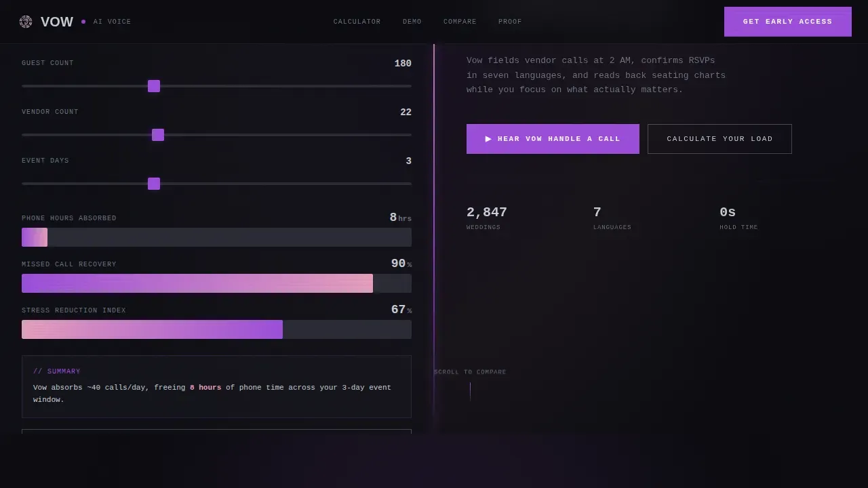
Task: Open the Demo nav link
Action: coord(412,22)
